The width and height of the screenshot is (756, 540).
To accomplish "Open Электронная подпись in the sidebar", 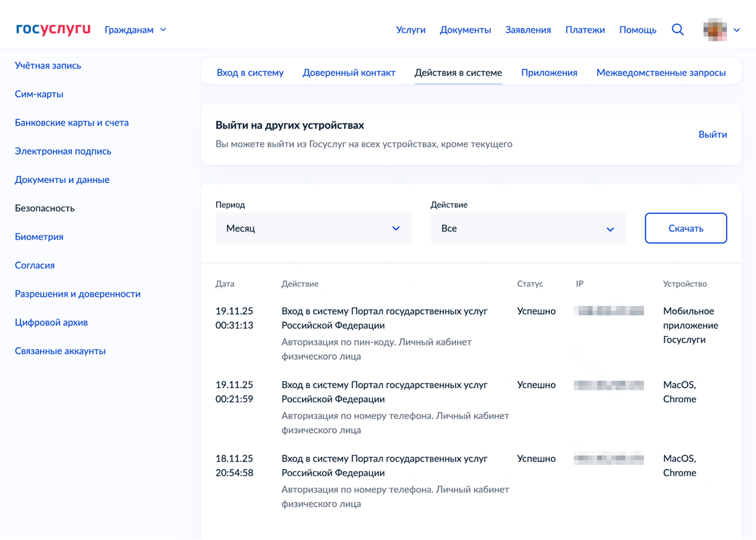I will pos(63,151).
